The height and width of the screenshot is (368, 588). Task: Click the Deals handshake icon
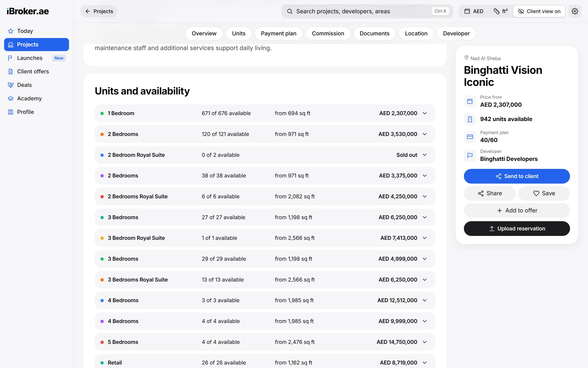point(10,85)
